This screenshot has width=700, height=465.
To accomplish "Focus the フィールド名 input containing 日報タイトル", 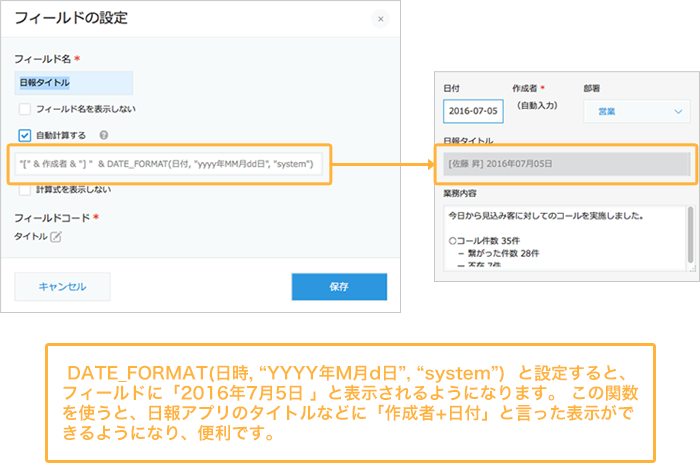I will click(x=73, y=84).
